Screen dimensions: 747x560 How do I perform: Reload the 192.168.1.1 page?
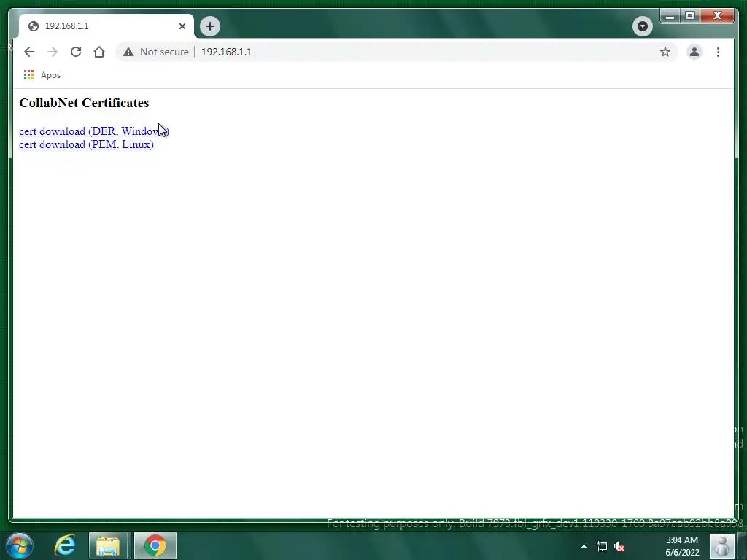click(76, 52)
